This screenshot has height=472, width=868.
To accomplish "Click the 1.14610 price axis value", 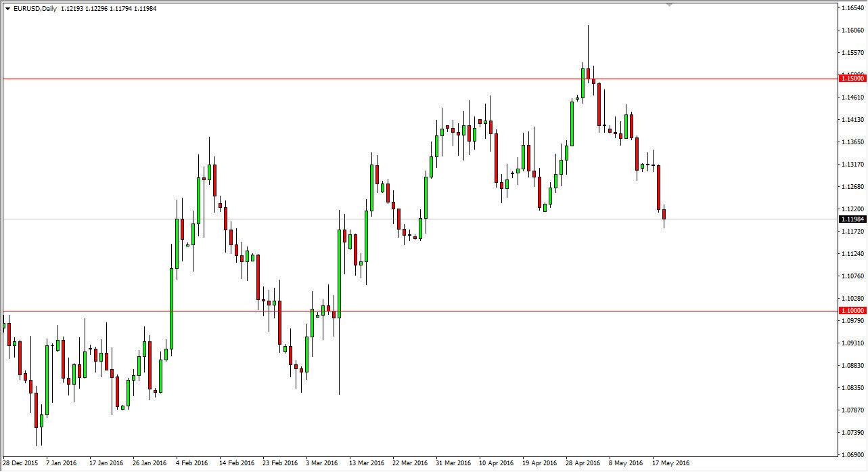I will [852, 98].
